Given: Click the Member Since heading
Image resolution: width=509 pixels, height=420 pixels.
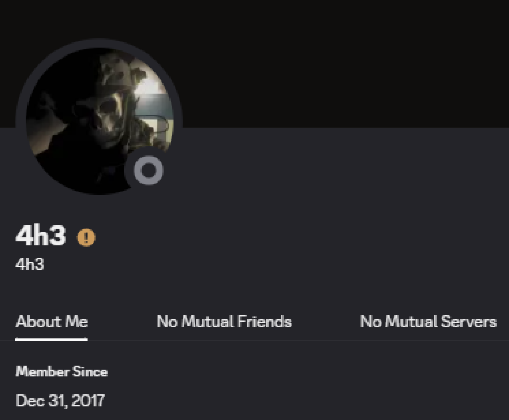Looking at the screenshot, I should [62, 372].
